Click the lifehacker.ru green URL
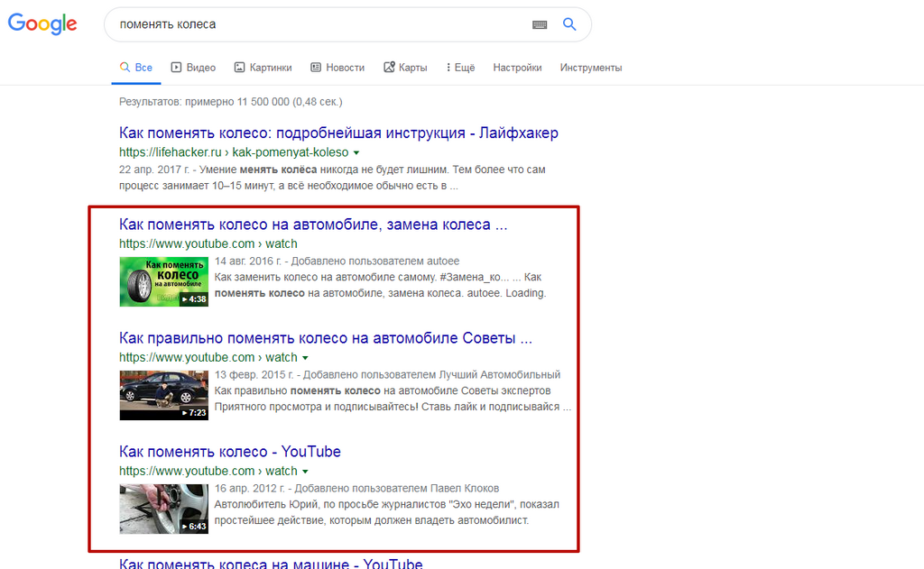The width and height of the screenshot is (924, 569). (x=234, y=152)
